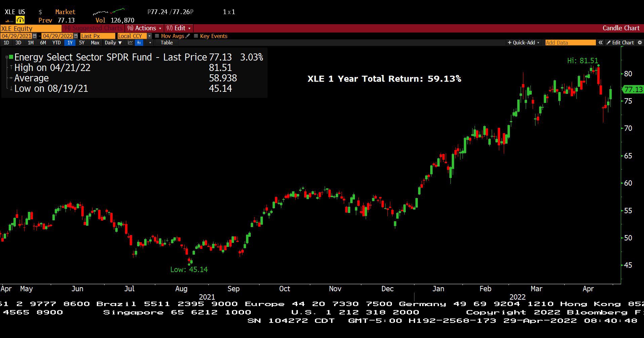This screenshot has height=338, width=644.
Task: Click the bid/ask quote 77.24 /77.26
Action: pyautogui.click(x=170, y=12)
